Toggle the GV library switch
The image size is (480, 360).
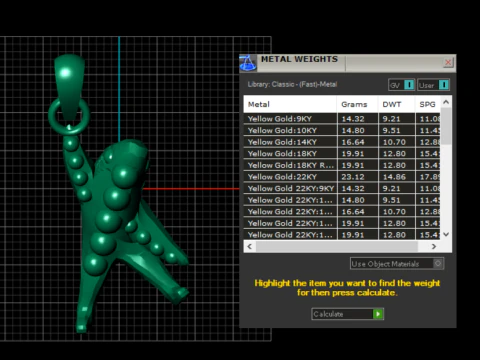402,85
